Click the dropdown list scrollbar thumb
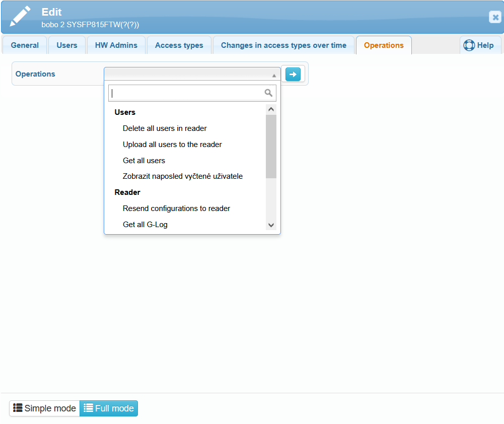 [271, 146]
